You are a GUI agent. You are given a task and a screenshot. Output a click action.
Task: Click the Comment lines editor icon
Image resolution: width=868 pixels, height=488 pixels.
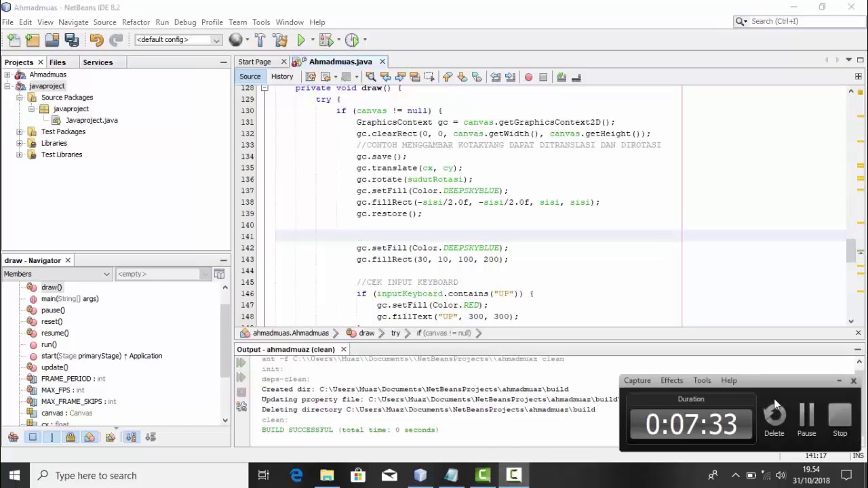(x=561, y=77)
